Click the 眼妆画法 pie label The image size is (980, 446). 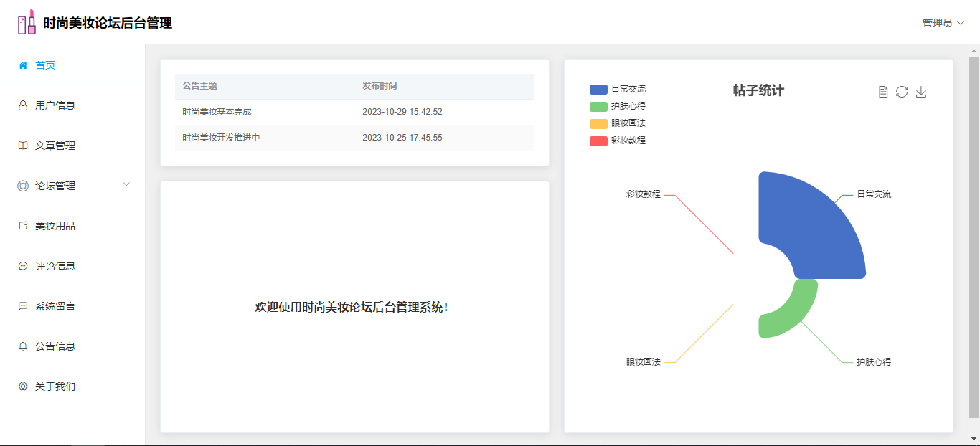click(644, 362)
